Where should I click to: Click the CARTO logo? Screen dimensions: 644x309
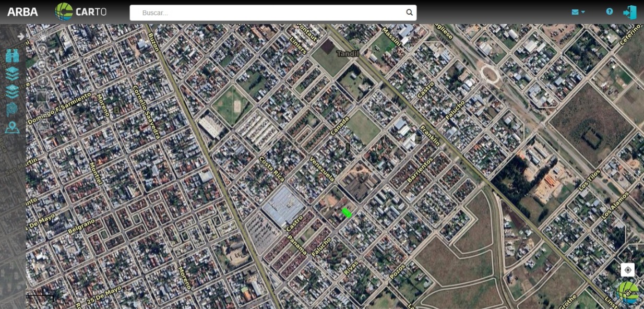pos(81,11)
